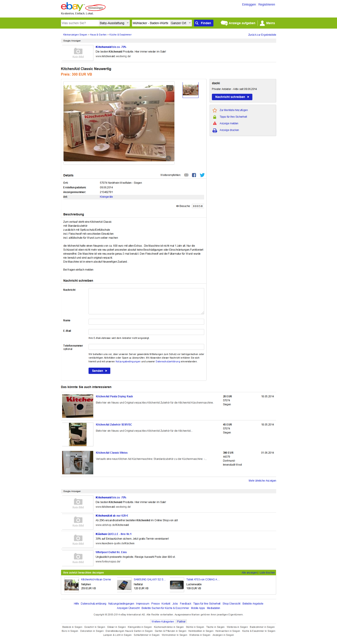
Task: Share listing via email envelope icon
Action: 186,175
